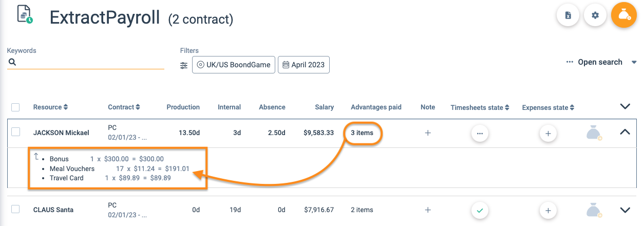Image resolution: width=644 pixels, height=226 pixels.
Task: Sort by Resource column header
Action: point(50,107)
